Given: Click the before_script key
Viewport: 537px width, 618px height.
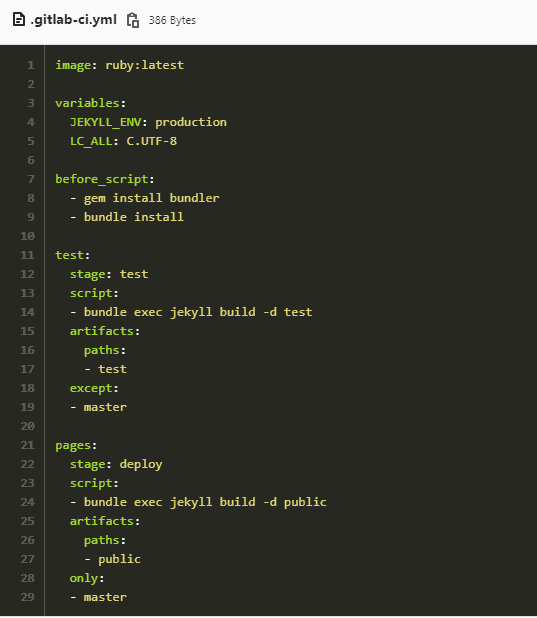Looking at the screenshot, I should click(102, 179).
